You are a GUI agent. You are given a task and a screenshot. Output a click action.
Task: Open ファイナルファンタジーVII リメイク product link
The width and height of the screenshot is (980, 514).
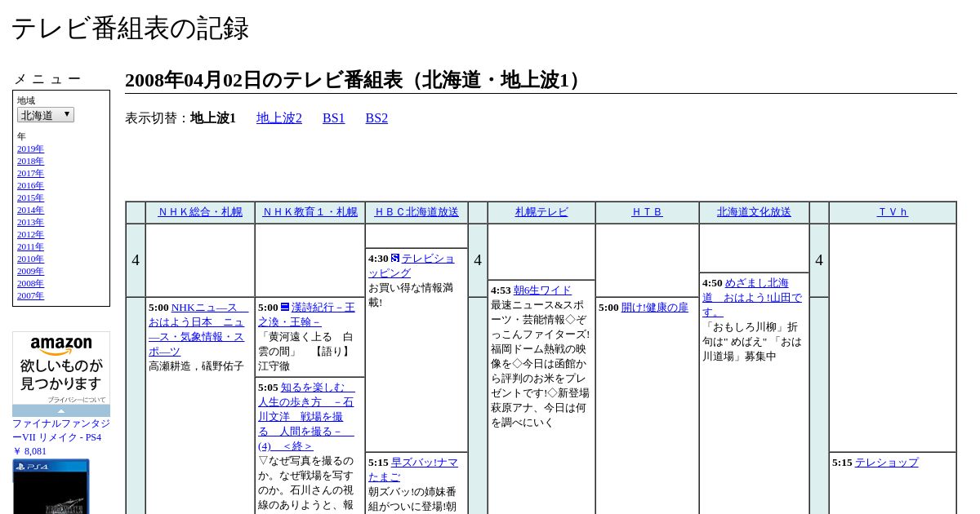coord(61,431)
